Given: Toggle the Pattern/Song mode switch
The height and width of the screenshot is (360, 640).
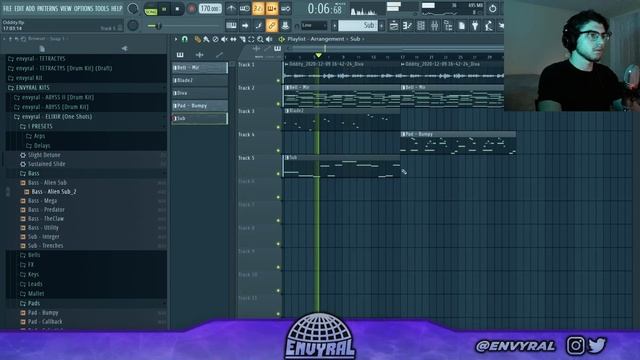Looking at the screenshot, I should click(x=151, y=9).
